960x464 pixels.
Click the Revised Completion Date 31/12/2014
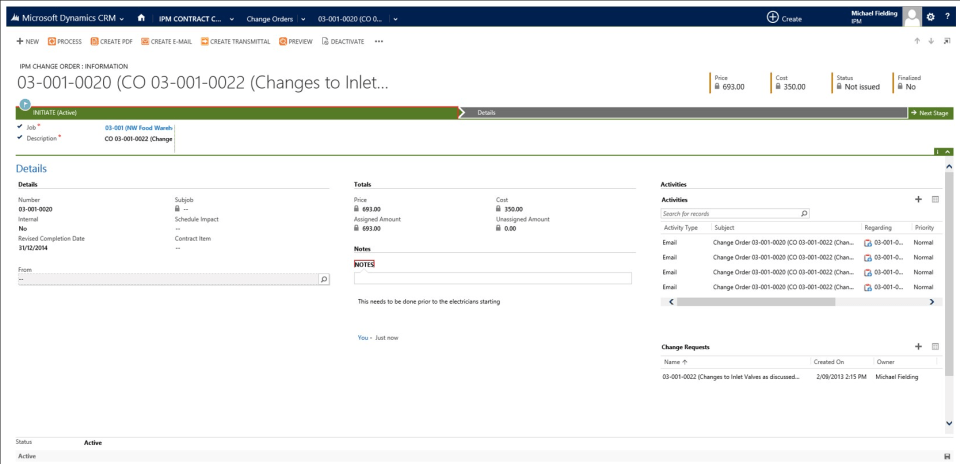(34, 248)
